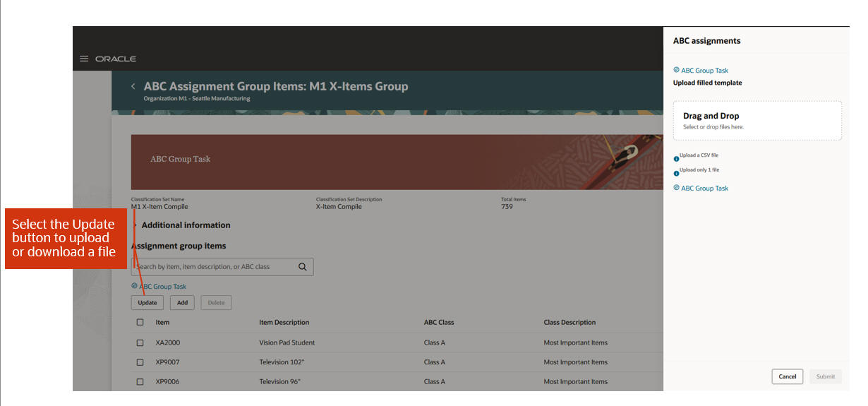
Task: Click the Drag and Drop file upload area
Action: 757,120
